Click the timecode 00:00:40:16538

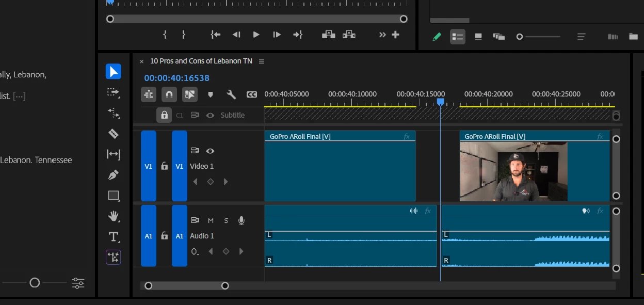coord(176,78)
